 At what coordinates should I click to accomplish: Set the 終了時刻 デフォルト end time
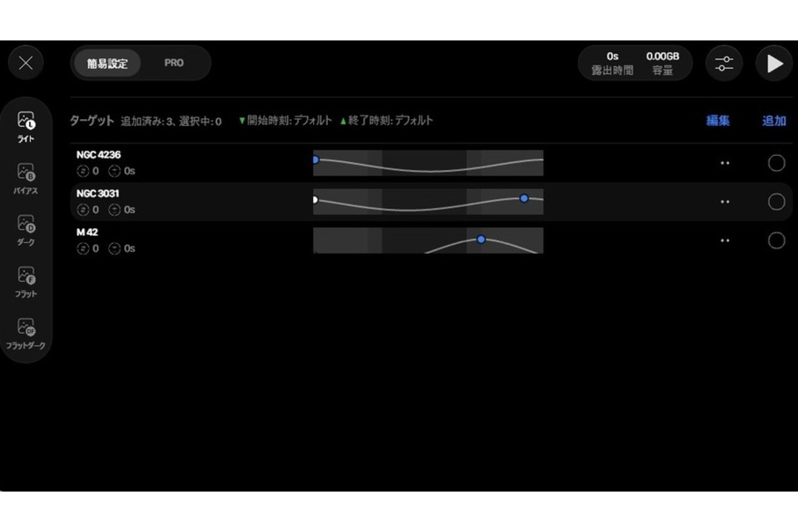[387, 121]
